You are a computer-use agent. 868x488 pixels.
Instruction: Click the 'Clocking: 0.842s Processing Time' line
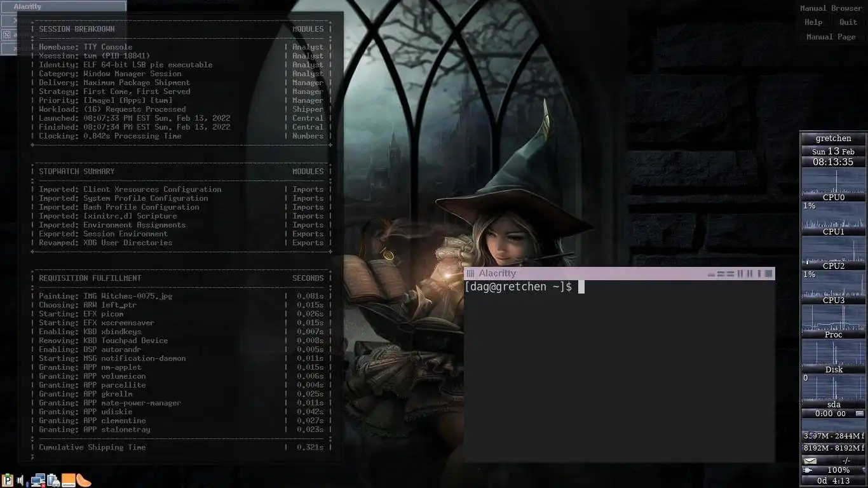click(110, 136)
